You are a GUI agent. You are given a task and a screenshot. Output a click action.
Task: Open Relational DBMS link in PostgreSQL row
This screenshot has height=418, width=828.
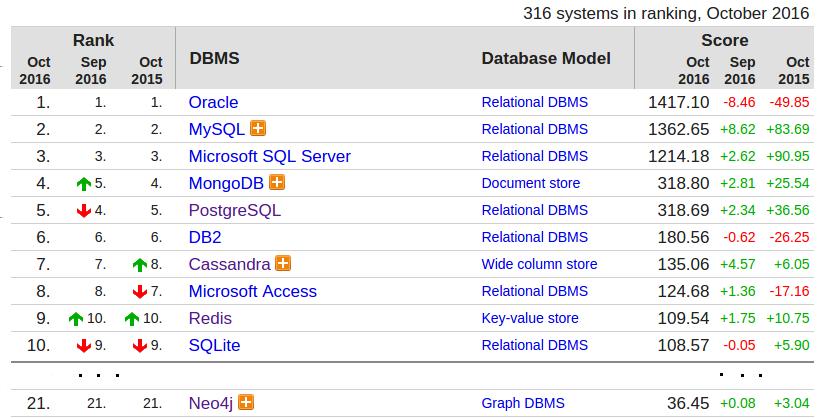pyautogui.click(x=534, y=210)
